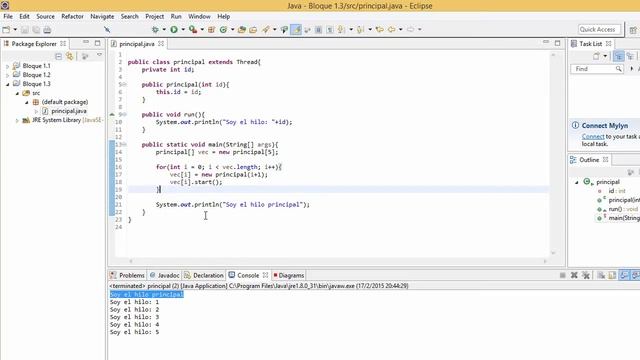Collapse the Bloque 1.3 project

point(7,84)
